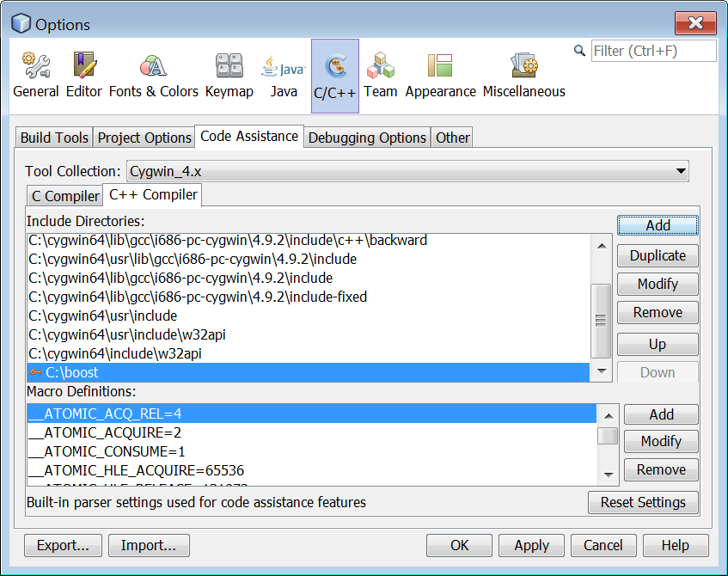Click the Import... button
728x576 pixels.
tap(149, 545)
